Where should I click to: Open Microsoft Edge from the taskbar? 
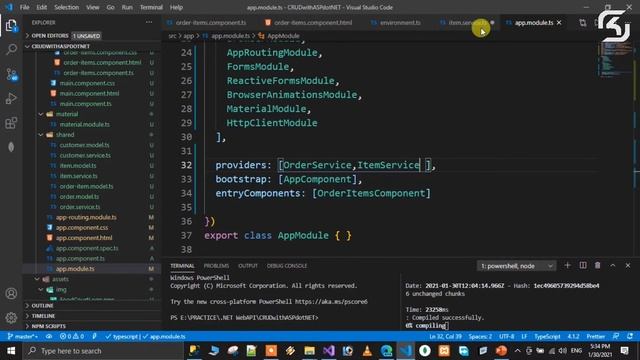(x=386, y=351)
